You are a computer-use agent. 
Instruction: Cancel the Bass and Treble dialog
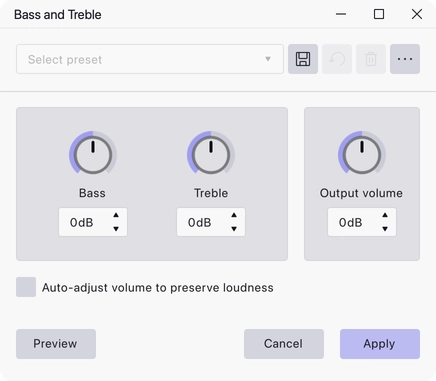[x=284, y=344]
